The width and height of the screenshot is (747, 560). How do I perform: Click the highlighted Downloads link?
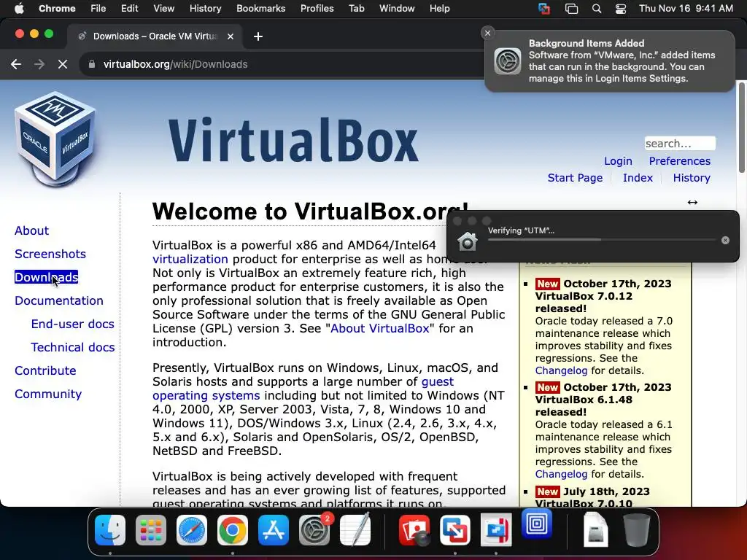[46, 277]
